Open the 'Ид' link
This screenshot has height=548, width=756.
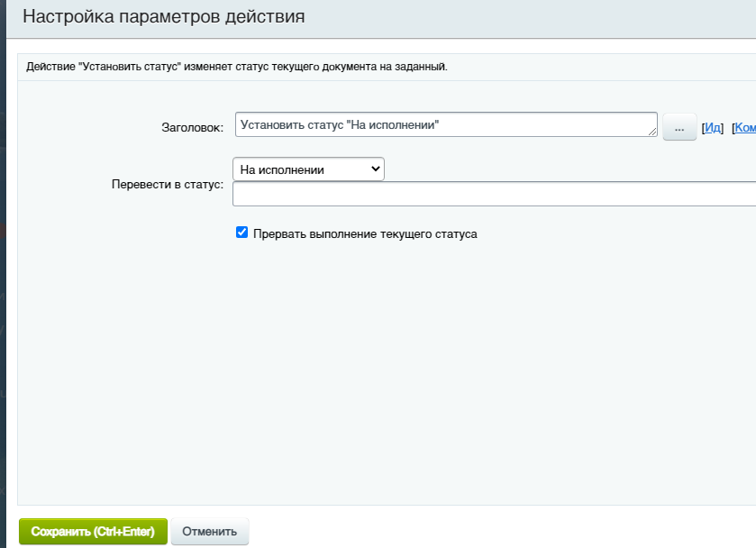click(713, 127)
